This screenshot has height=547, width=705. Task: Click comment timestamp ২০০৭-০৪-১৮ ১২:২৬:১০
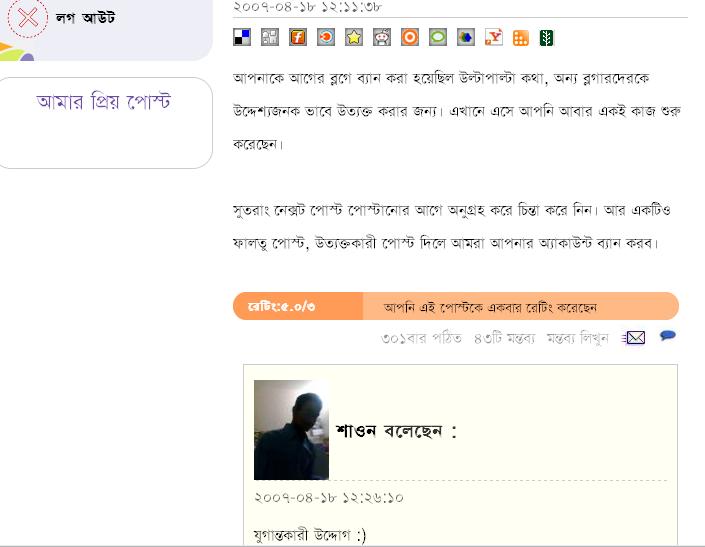tap(329, 498)
